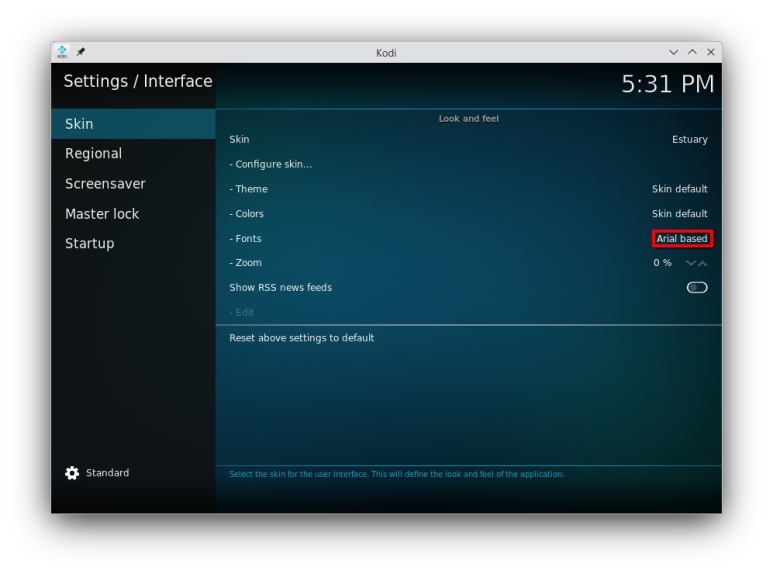Click the Standard settings level gear icon

72,473
